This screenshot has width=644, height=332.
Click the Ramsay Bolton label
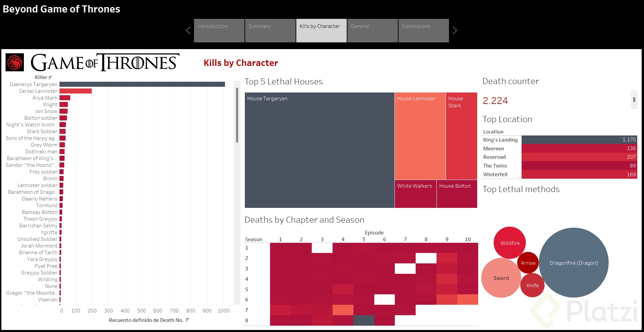[40, 212]
